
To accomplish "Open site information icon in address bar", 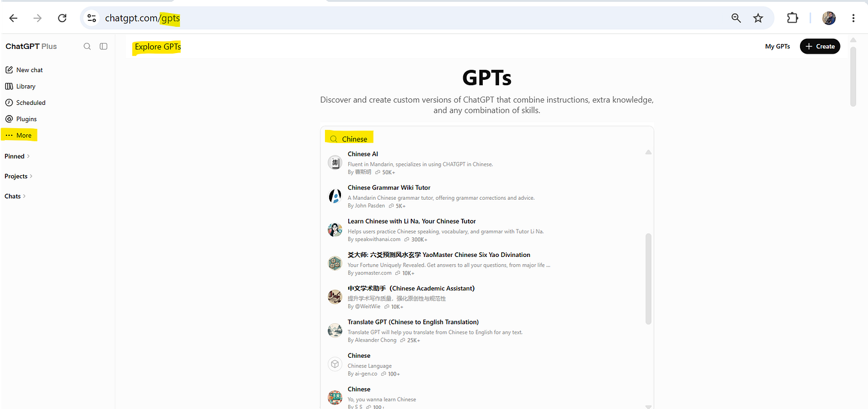I will tap(92, 18).
